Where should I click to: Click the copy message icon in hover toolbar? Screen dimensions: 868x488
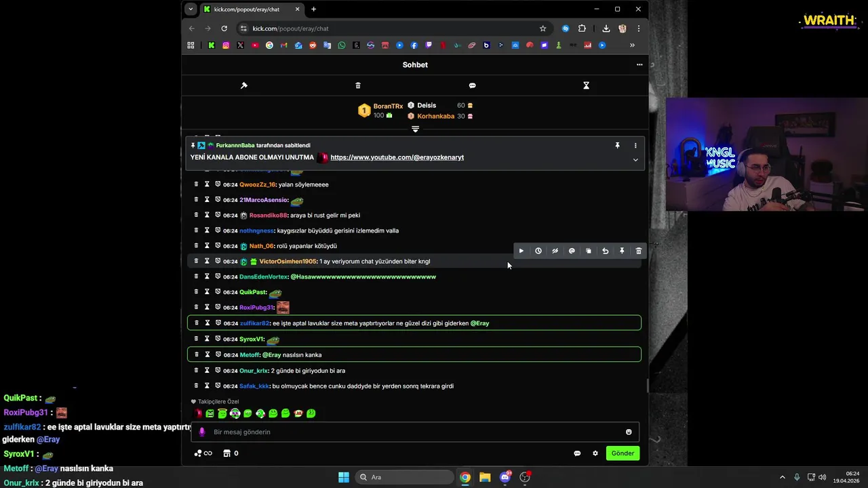[x=589, y=251]
